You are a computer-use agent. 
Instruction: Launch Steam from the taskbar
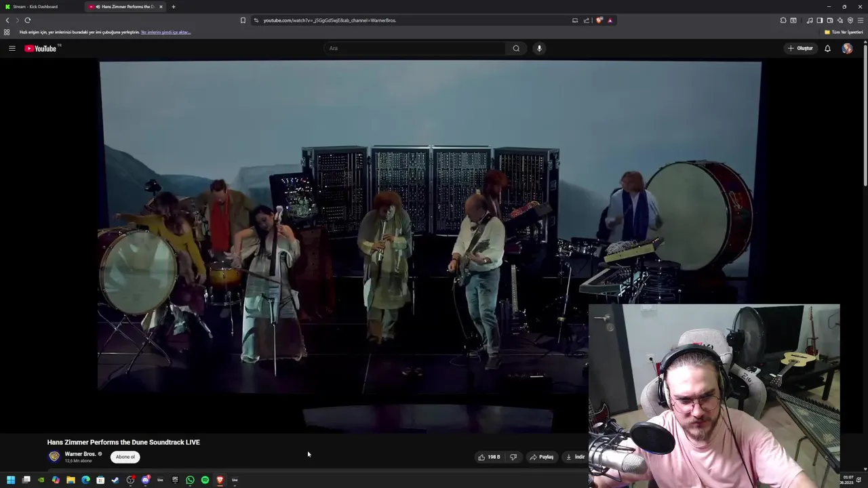pyautogui.click(x=115, y=480)
